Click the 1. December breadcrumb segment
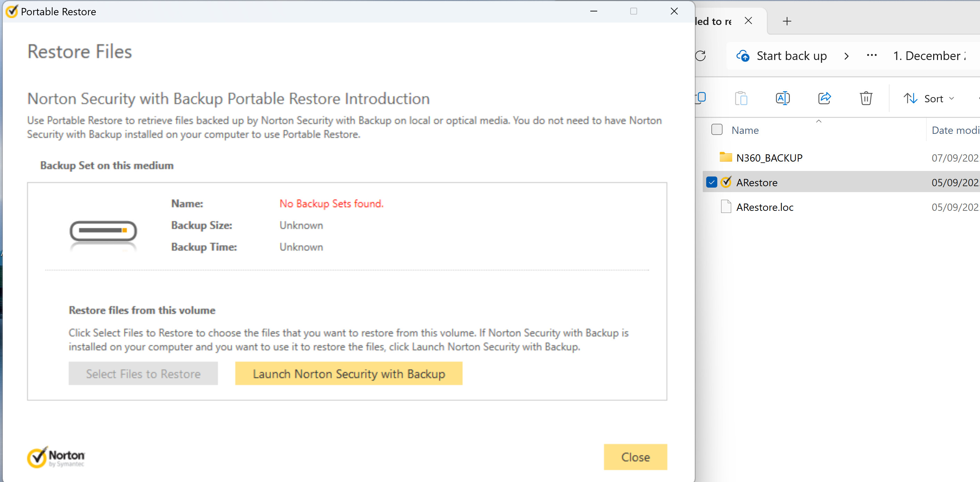The height and width of the screenshot is (482, 980). pos(929,56)
